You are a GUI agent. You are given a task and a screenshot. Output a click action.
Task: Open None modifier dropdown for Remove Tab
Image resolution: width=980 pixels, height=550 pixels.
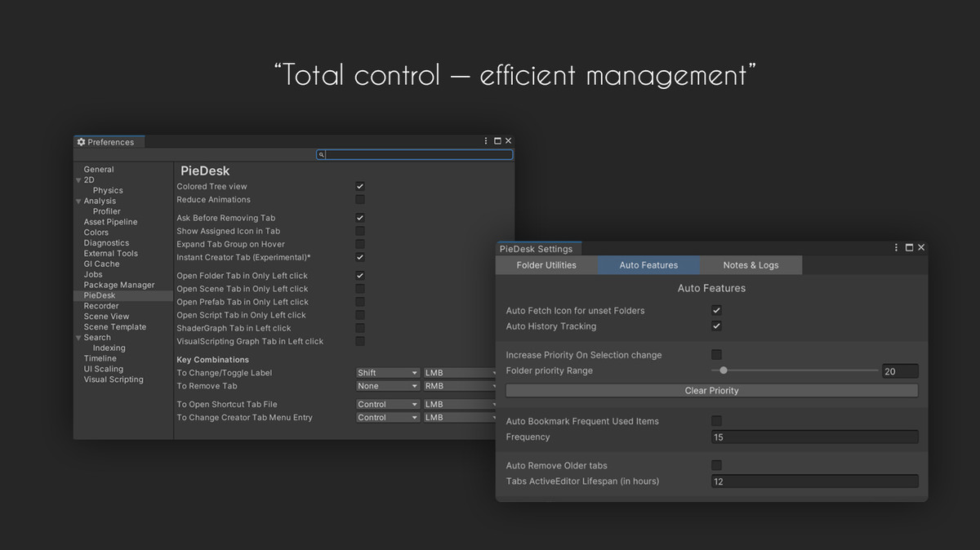[387, 386]
